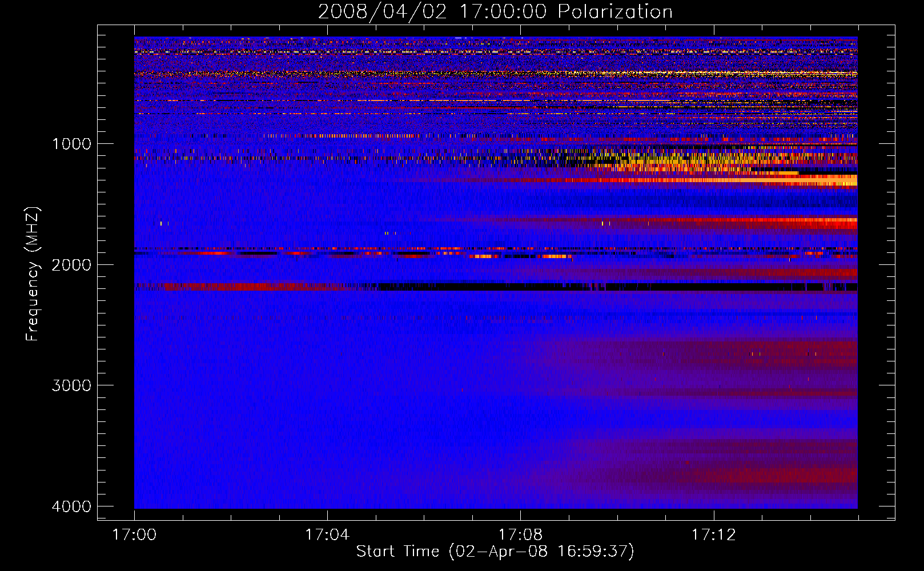This screenshot has height=571, width=924.
Task: Click the 'Frequency (MHZ)' axis label
Action: 33,274
